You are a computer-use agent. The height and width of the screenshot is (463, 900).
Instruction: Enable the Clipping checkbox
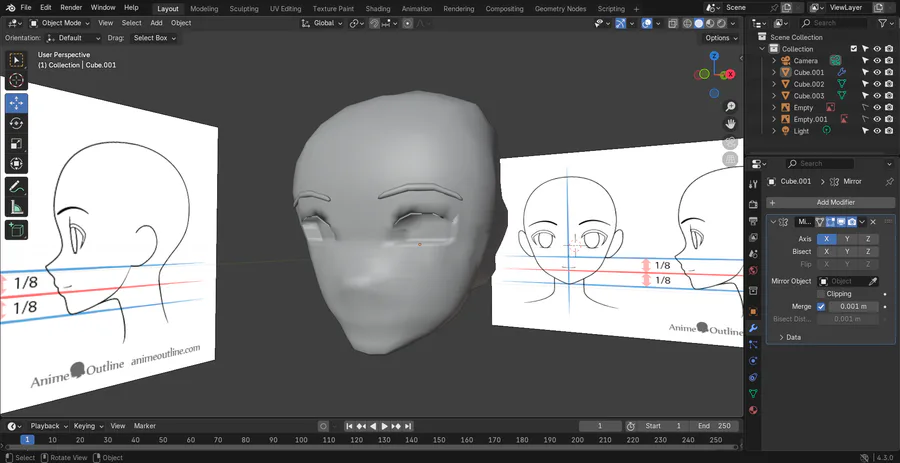coord(821,294)
